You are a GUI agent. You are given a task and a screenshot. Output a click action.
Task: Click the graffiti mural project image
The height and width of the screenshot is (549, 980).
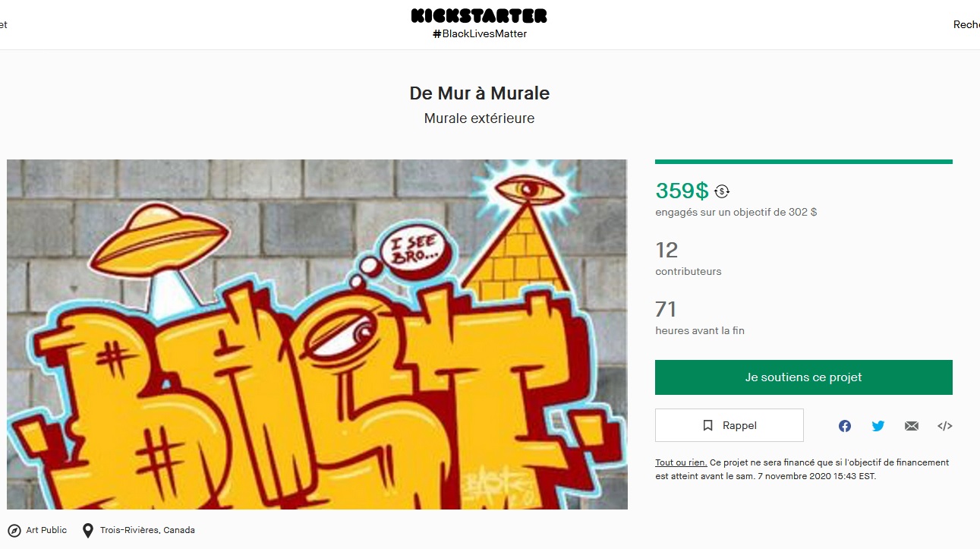coord(317,334)
